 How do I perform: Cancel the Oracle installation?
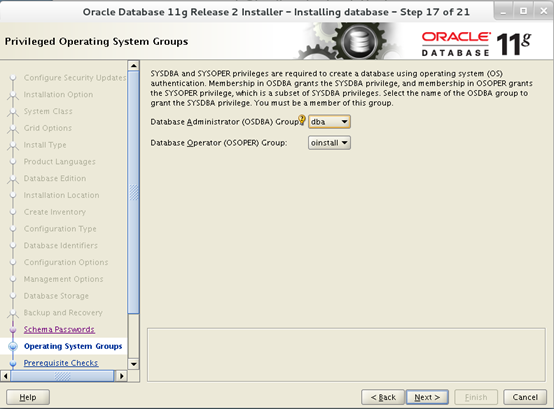(525, 397)
